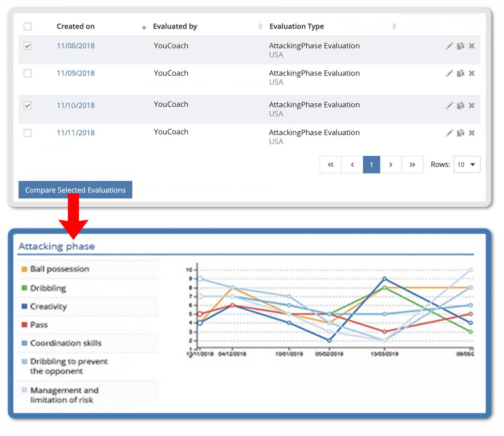This screenshot has width=504, height=436.
Task: Duplicate the 11/11/2018 evaluation
Action: coord(461,133)
